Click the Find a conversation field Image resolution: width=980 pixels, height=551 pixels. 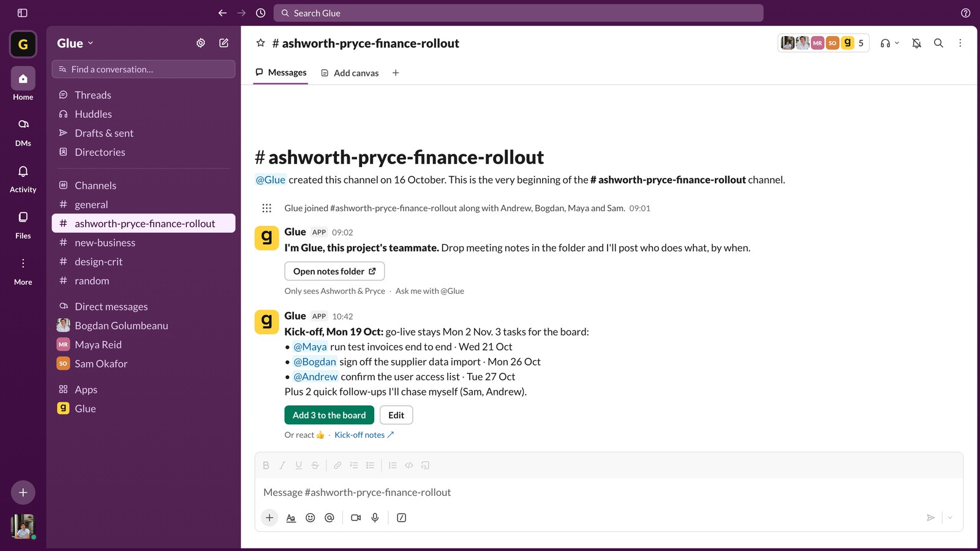point(143,69)
